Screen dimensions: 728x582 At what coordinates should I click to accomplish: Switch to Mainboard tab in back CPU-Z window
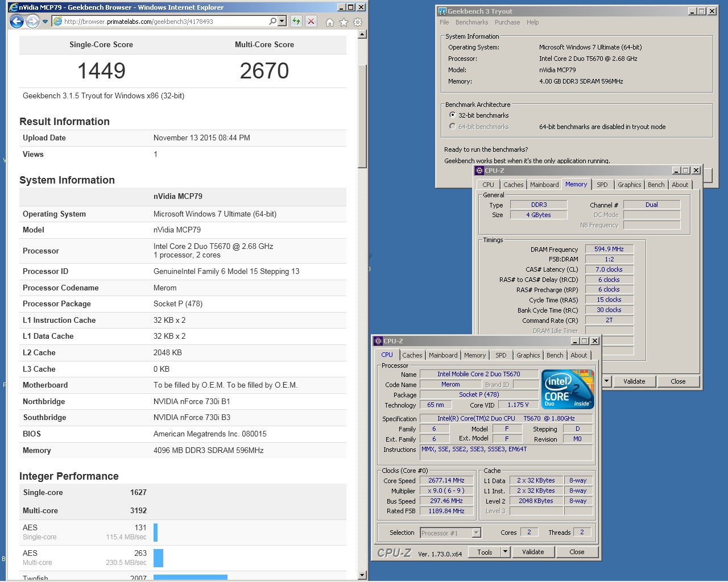coord(544,185)
